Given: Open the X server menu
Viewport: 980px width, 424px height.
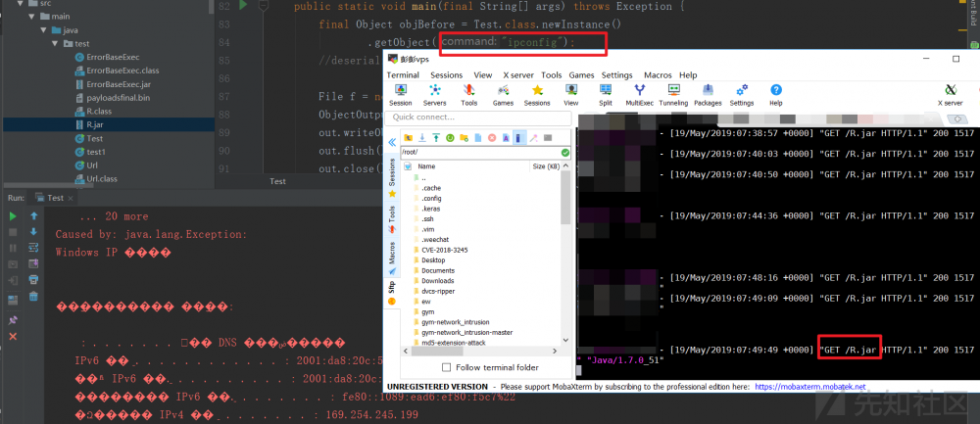Looking at the screenshot, I should pos(518,75).
